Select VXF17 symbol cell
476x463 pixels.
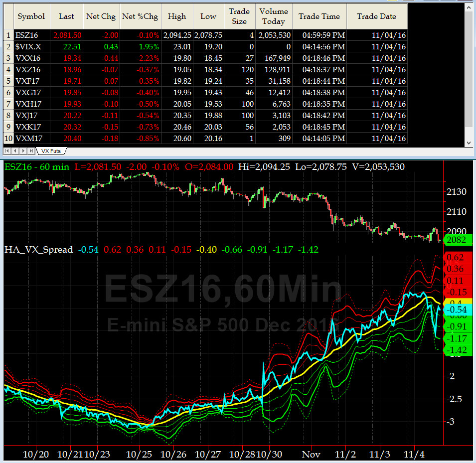point(32,81)
